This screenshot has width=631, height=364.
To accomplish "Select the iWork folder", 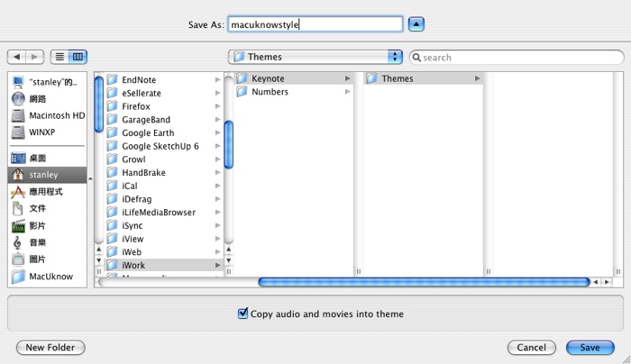I will 164,266.
